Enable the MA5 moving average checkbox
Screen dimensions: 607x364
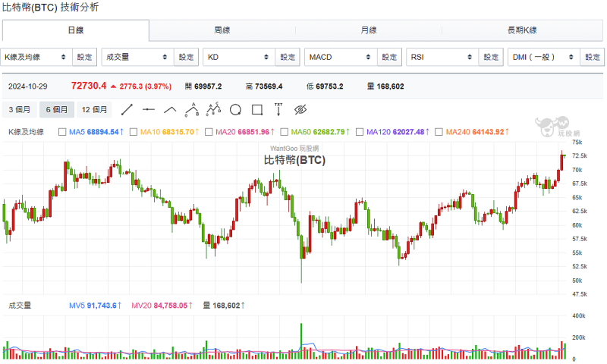click(62, 132)
